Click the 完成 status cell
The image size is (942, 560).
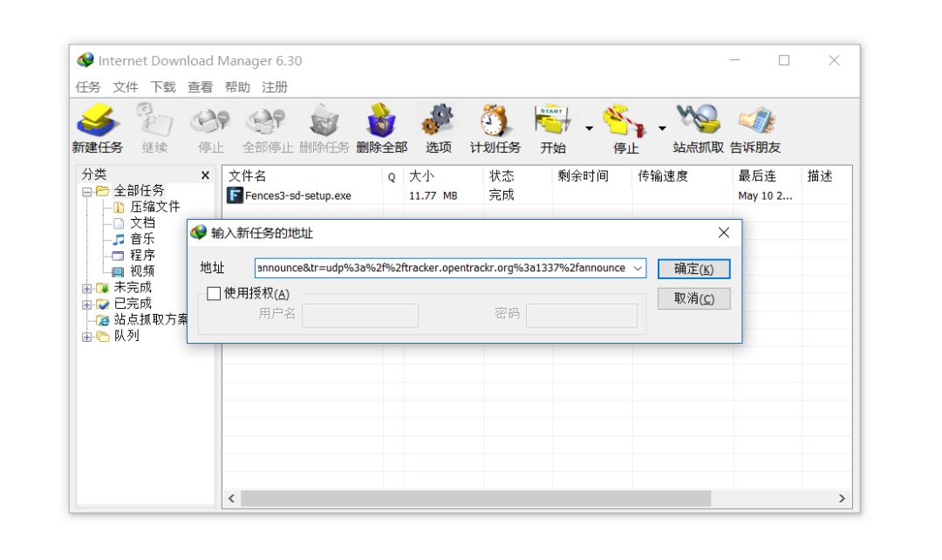[x=501, y=195]
